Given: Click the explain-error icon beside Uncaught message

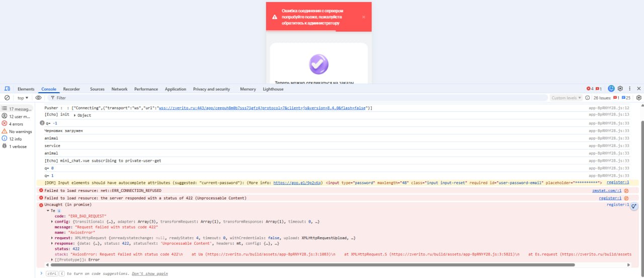Looking at the screenshot, I should tap(634, 206).
